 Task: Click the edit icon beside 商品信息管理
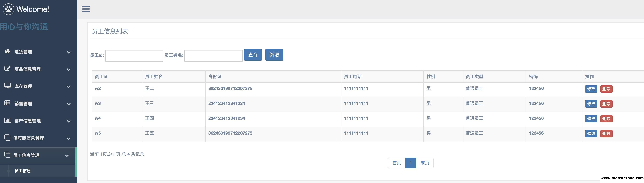(x=7, y=68)
